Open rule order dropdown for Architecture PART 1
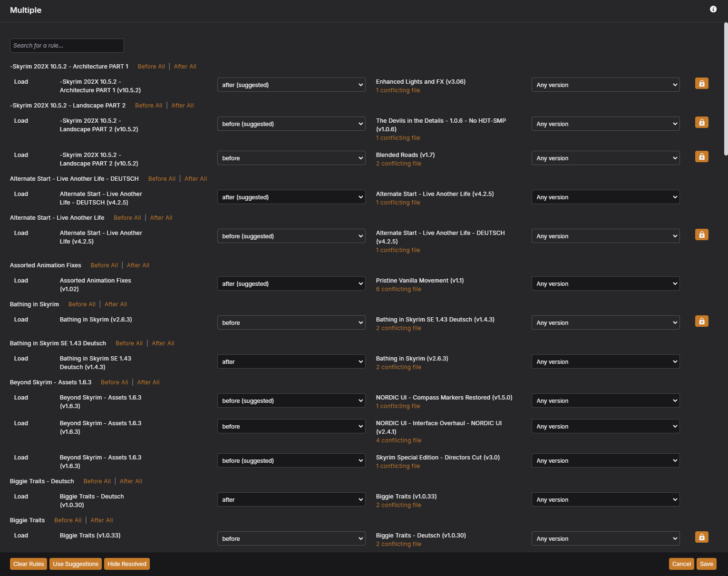728x576 pixels. (291, 85)
